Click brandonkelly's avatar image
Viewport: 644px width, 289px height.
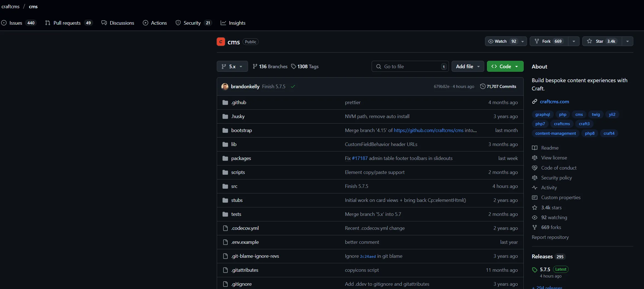pyautogui.click(x=225, y=87)
